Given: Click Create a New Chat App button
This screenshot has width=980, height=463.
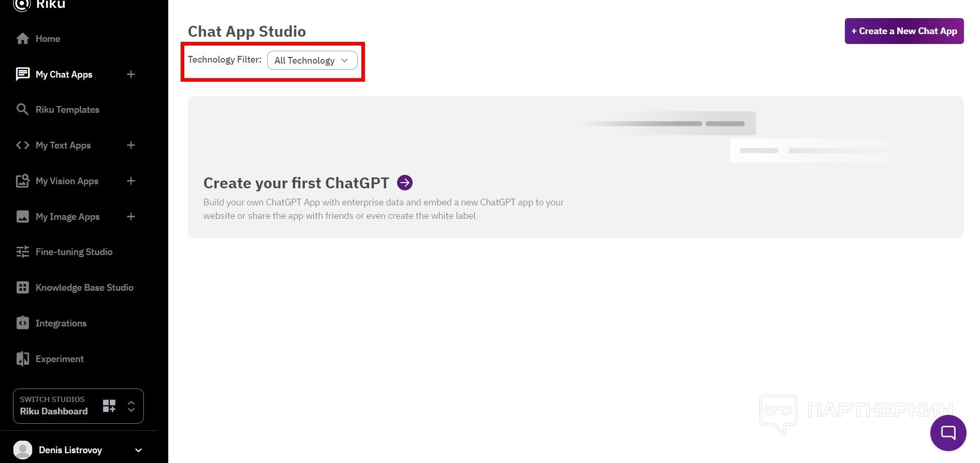Looking at the screenshot, I should pyautogui.click(x=904, y=31).
